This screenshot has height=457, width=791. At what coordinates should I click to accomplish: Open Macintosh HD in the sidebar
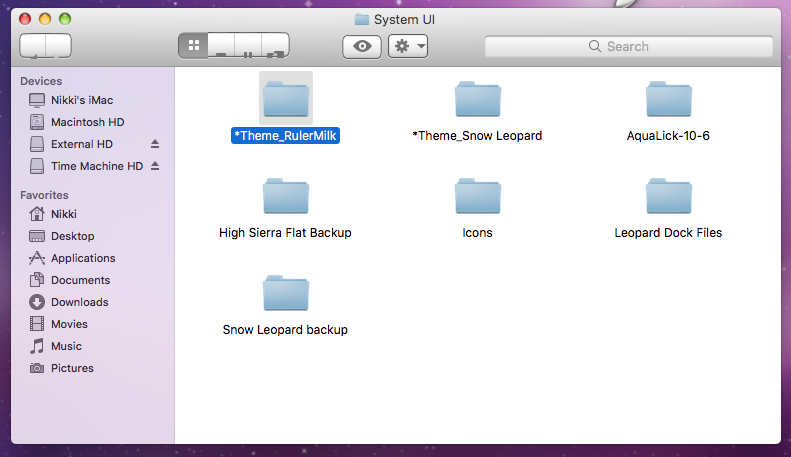[x=93, y=122]
